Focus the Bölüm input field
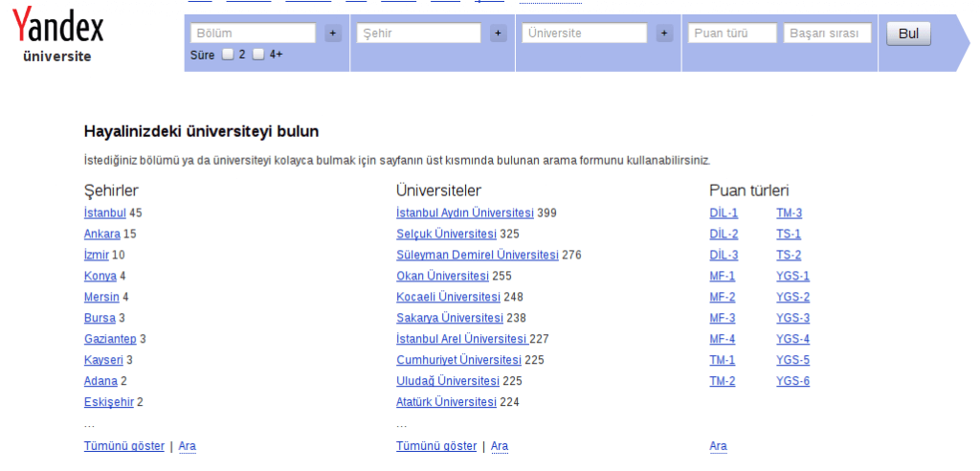This screenshot has height=471, width=980. [253, 34]
